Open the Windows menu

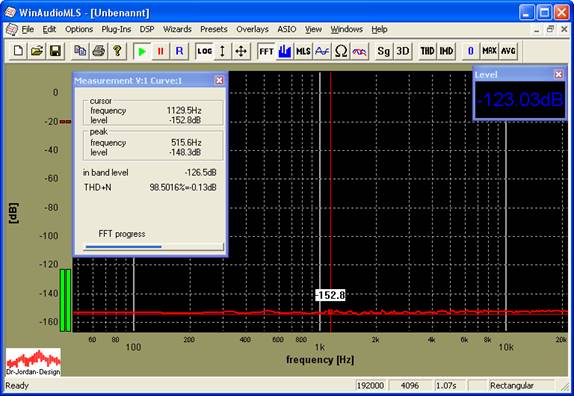347,29
